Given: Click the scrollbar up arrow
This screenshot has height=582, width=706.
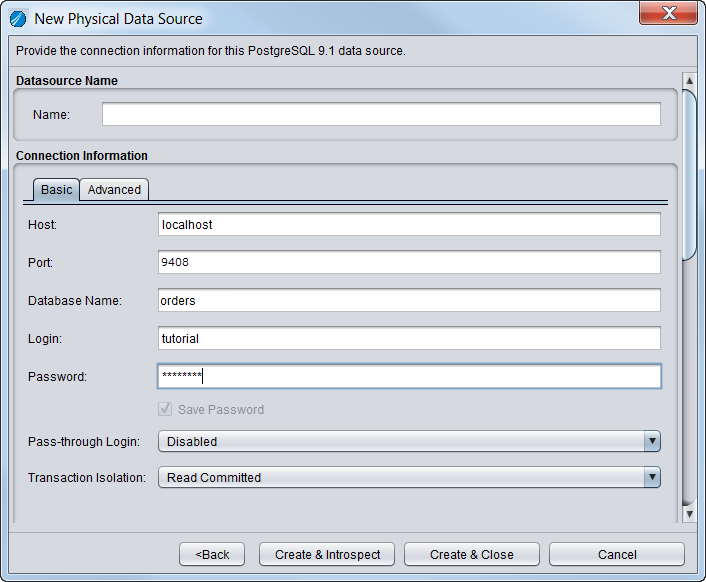Looking at the screenshot, I should click(x=689, y=81).
